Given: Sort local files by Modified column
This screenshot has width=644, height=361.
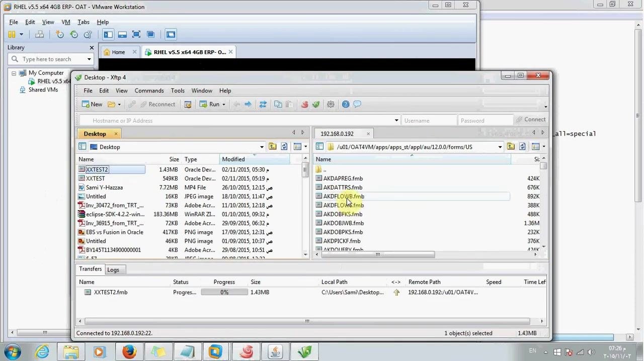Looking at the screenshot, I should point(255,159).
